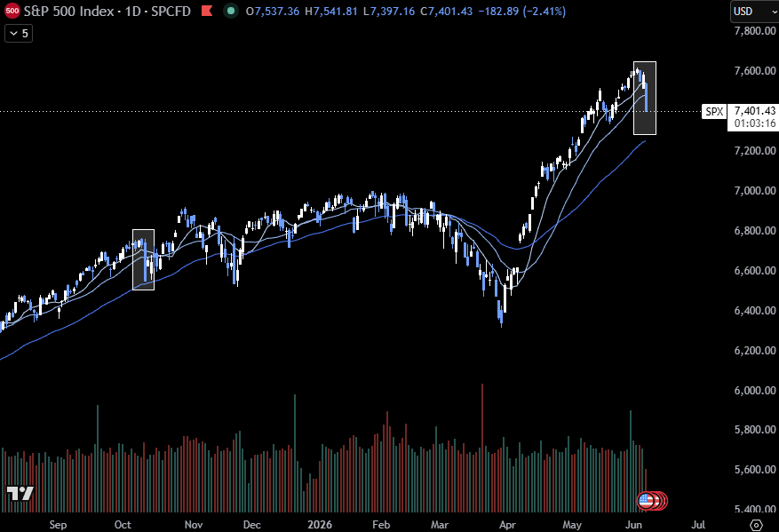Click the Nov label on time axis
This screenshot has width=779, height=532.
[x=194, y=525]
